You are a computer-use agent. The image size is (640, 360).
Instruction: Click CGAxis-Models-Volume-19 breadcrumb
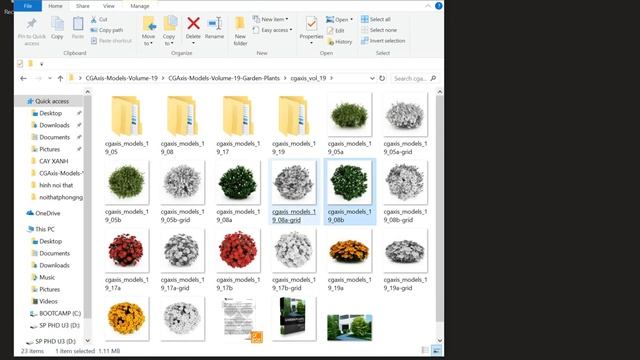coord(122,78)
